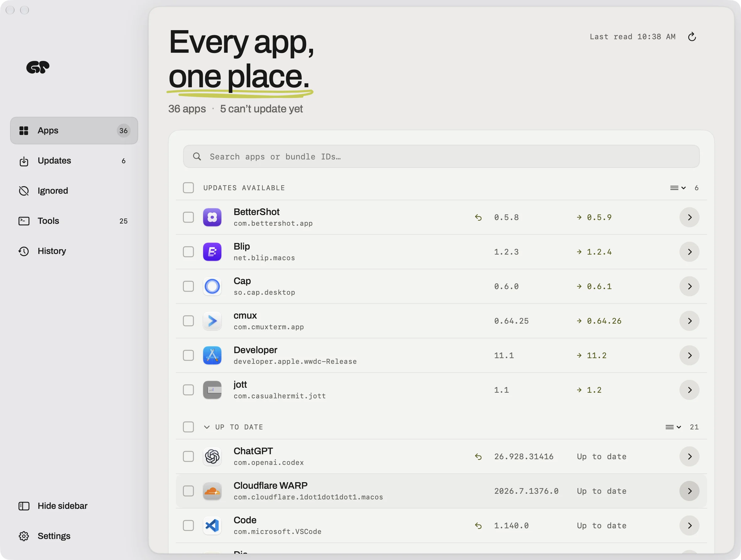Collapse the Up To Date section

click(x=207, y=427)
